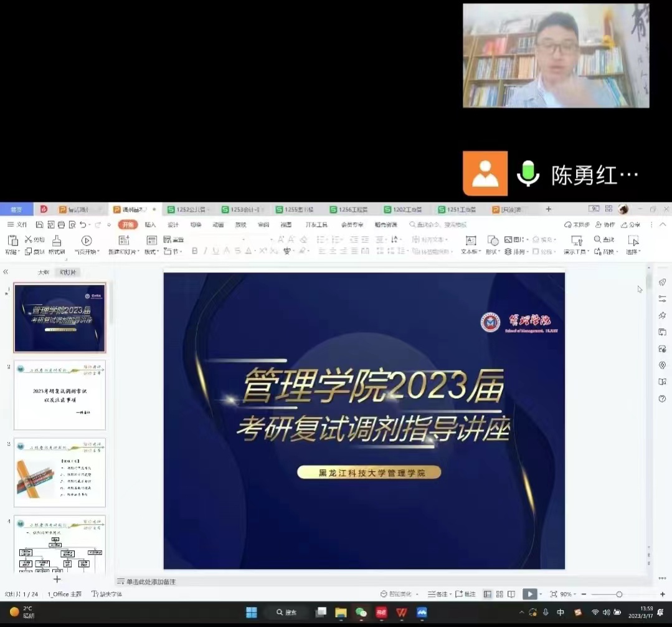The image size is (672, 627).
Task: Toggle the Notes (备注) pane
Action: coord(437,594)
